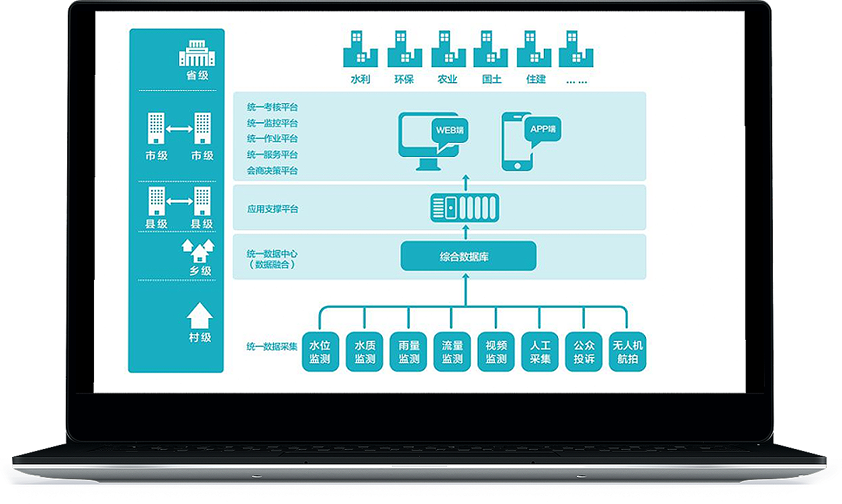Select the 会商决策平台 label

(272, 170)
